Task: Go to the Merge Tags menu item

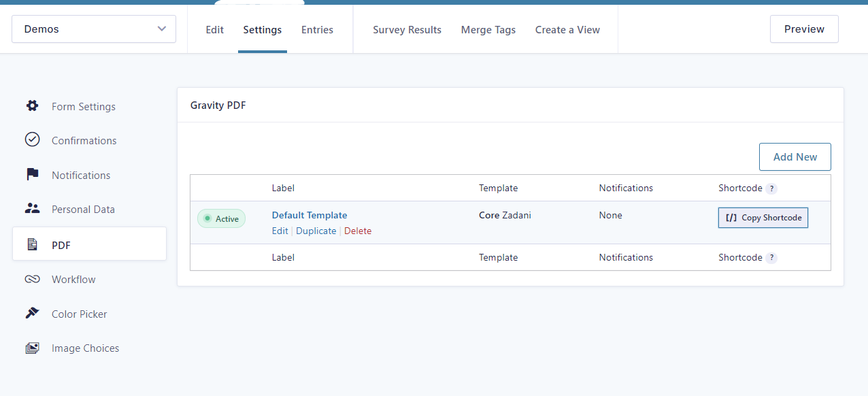Action: point(488,30)
